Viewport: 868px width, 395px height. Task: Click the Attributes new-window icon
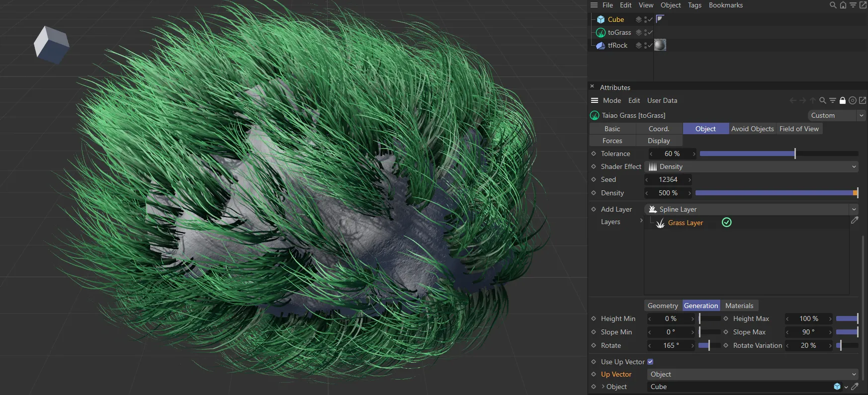(863, 100)
